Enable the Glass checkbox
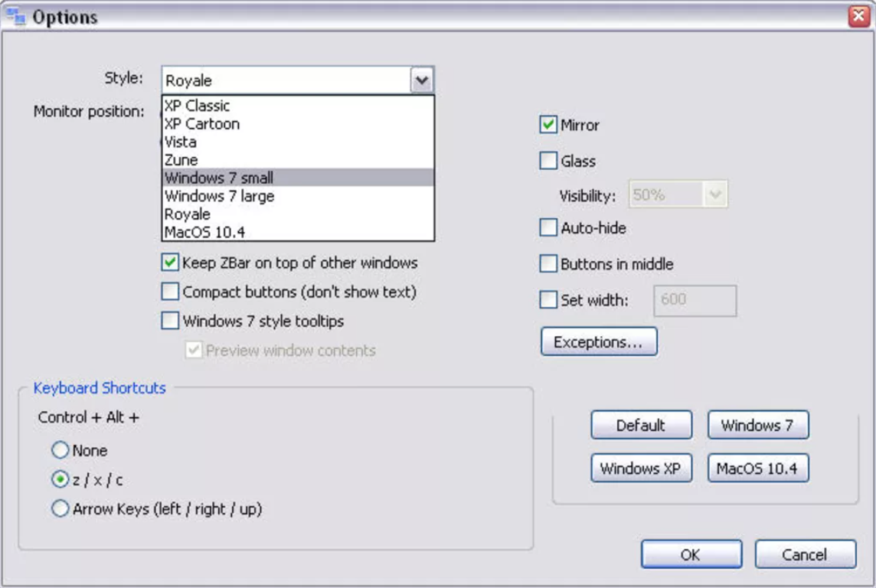This screenshot has height=588, width=876. point(548,161)
